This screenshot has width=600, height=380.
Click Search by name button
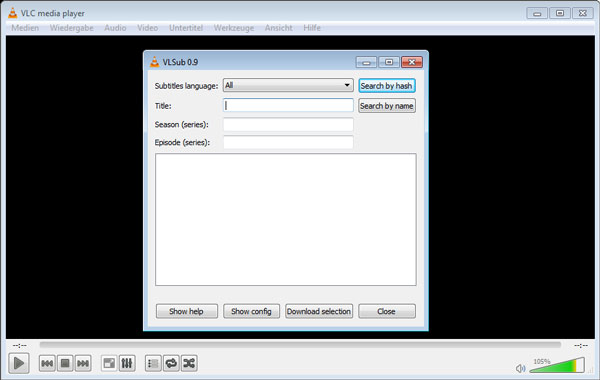(387, 106)
